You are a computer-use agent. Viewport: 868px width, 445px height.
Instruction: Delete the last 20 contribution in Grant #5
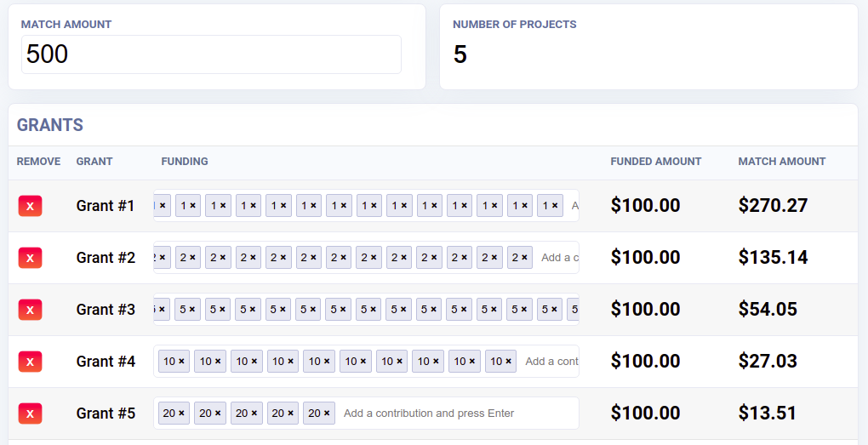(x=327, y=414)
